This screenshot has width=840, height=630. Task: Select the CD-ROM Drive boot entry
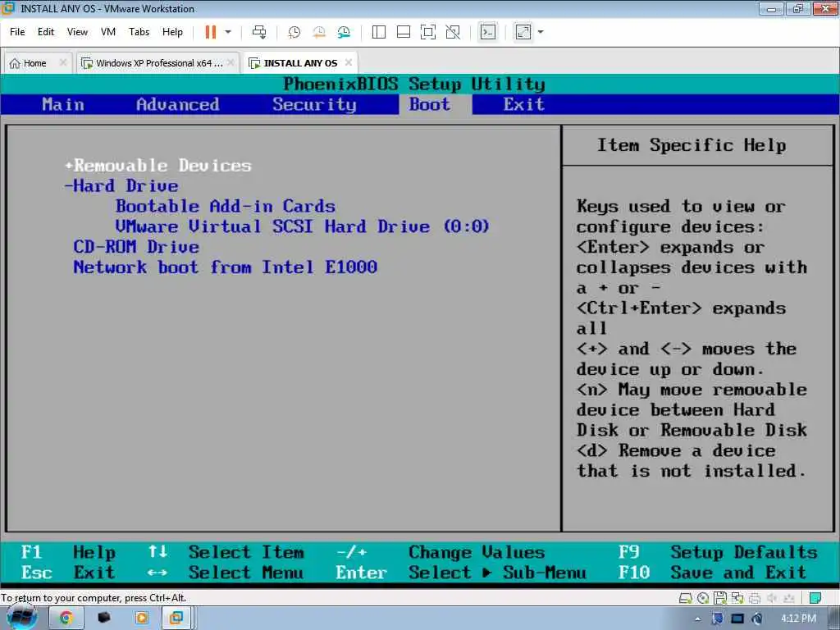[x=136, y=247]
